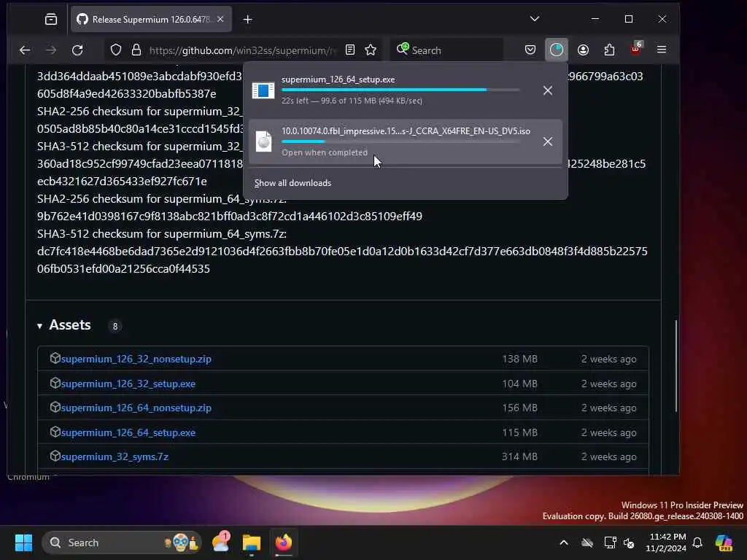Go back to previous page
Viewport: 747px width, 560px height.
click(25, 50)
